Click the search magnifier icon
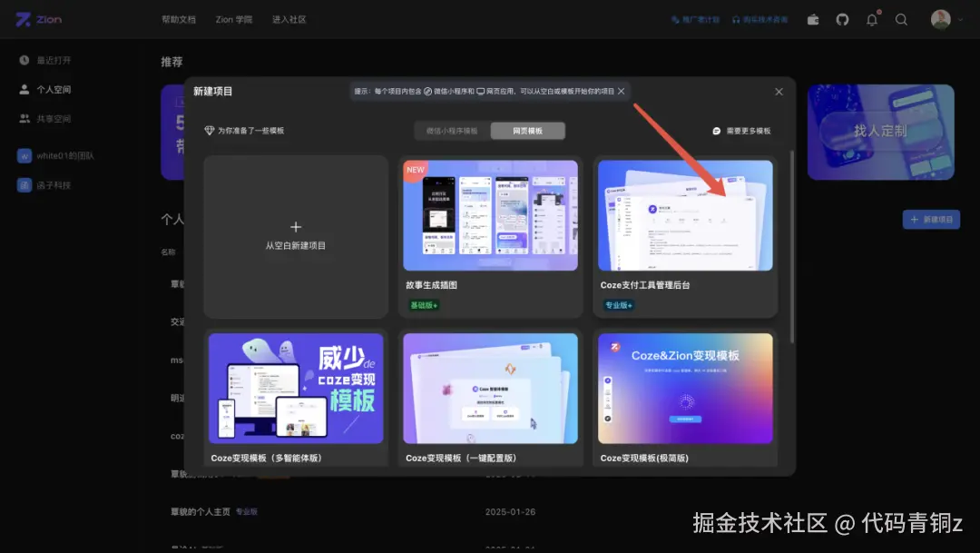Screen dimensions: 980x553 click(901, 19)
